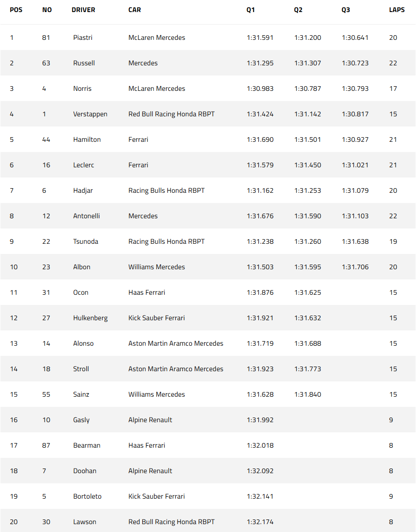Click Albon's Q3 time 1:31.706
416x532 pixels.
pyautogui.click(x=355, y=267)
